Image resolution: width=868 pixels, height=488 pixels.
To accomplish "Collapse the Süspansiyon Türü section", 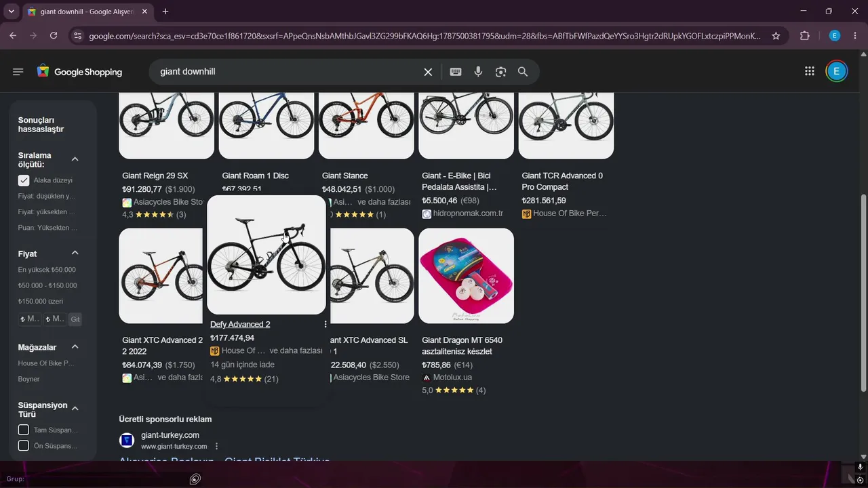I will [x=75, y=409].
